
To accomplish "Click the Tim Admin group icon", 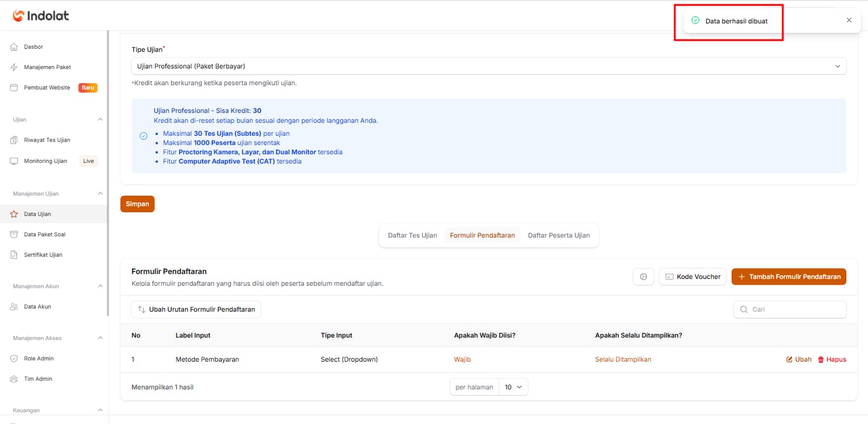I will coord(14,379).
